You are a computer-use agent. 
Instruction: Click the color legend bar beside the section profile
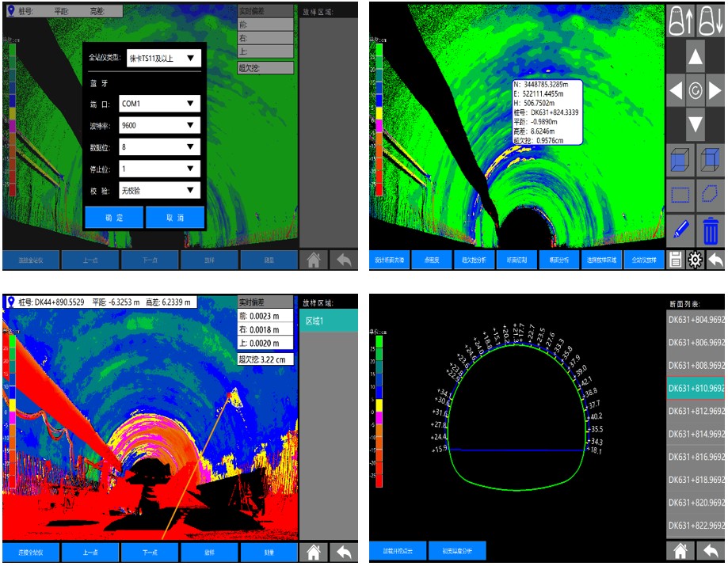point(379,412)
